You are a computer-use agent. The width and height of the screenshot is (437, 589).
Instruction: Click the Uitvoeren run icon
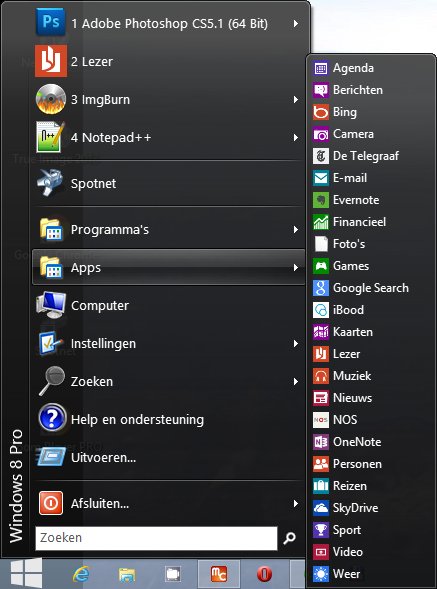52,457
